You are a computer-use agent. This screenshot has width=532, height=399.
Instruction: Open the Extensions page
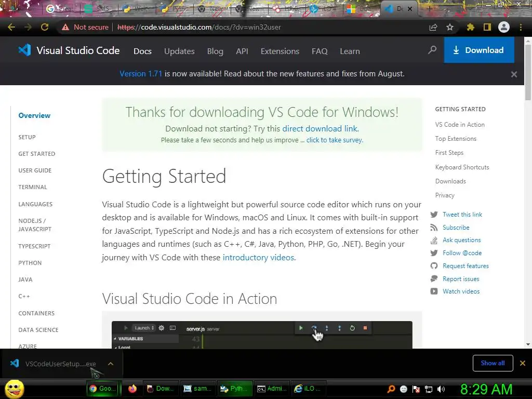click(280, 51)
